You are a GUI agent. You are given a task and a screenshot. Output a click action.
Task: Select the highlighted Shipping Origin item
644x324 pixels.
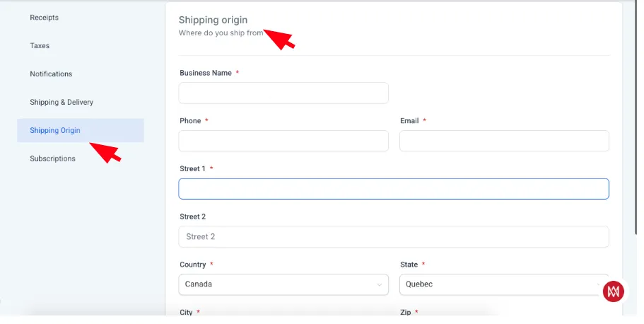pos(81,130)
